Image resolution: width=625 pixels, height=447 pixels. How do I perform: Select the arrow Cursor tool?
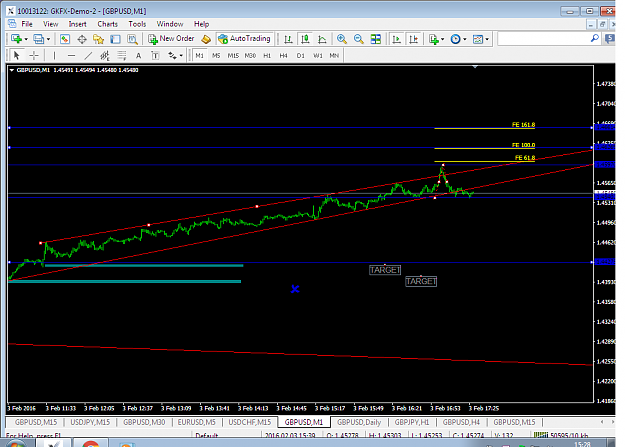point(16,55)
